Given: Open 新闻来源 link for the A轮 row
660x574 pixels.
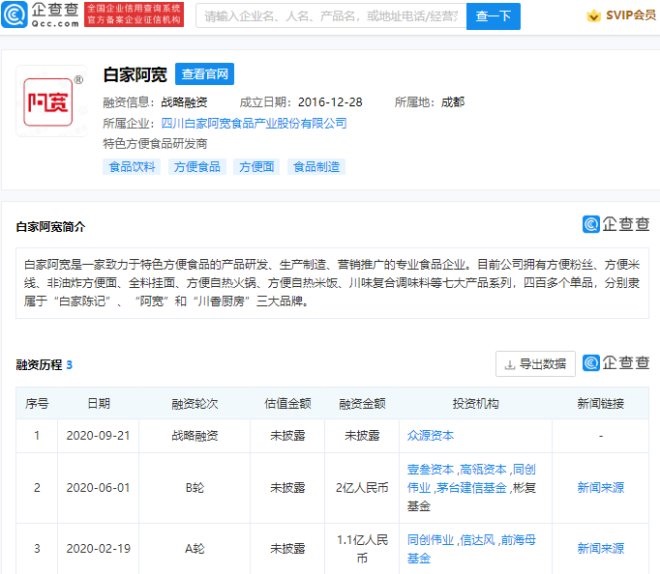Looking at the screenshot, I should pyautogui.click(x=600, y=548).
